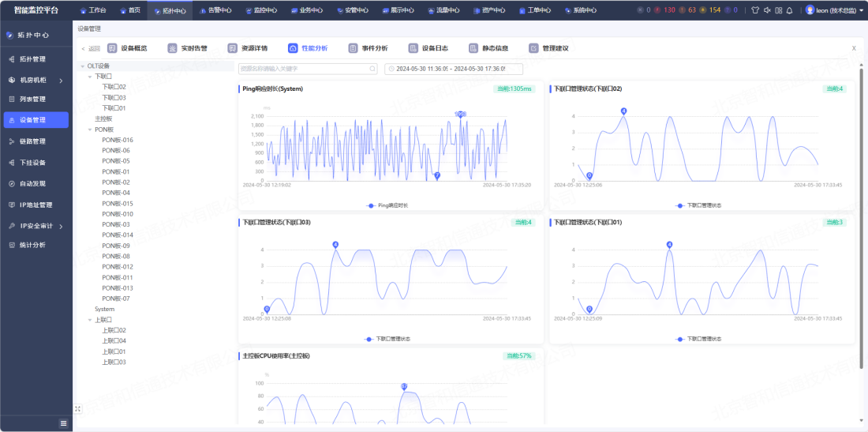Toggle 下联口03 chart legend series
The width and height of the screenshot is (868, 432).
387,339
